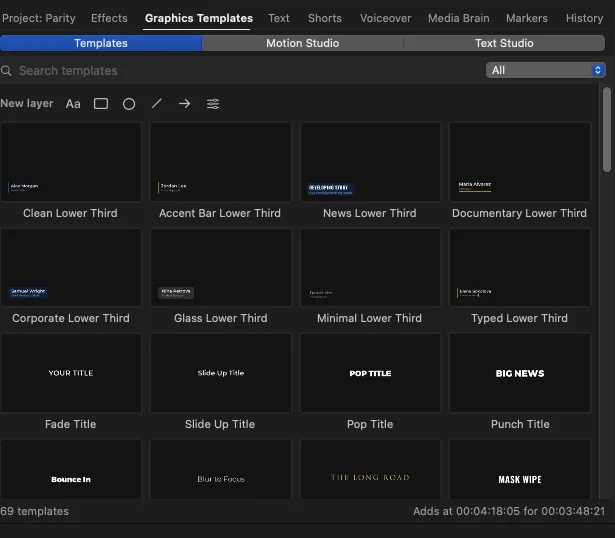Open the Markers tab

[x=527, y=18]
